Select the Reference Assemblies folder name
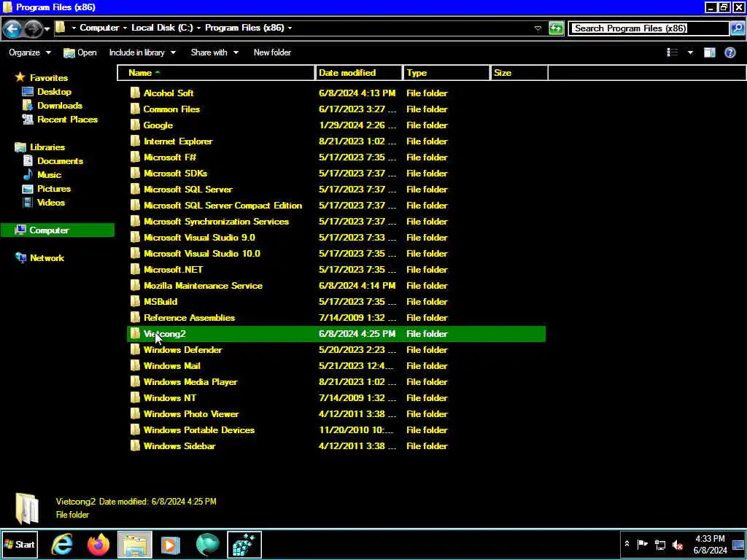Viewport: 747px width, 560px height. [x=189, y=318]
